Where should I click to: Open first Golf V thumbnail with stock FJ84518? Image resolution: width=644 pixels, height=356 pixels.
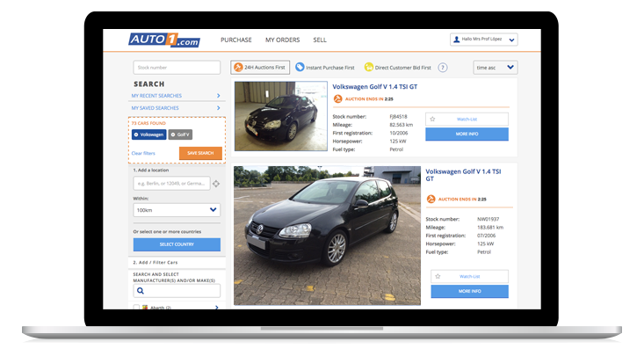[281, 116]
